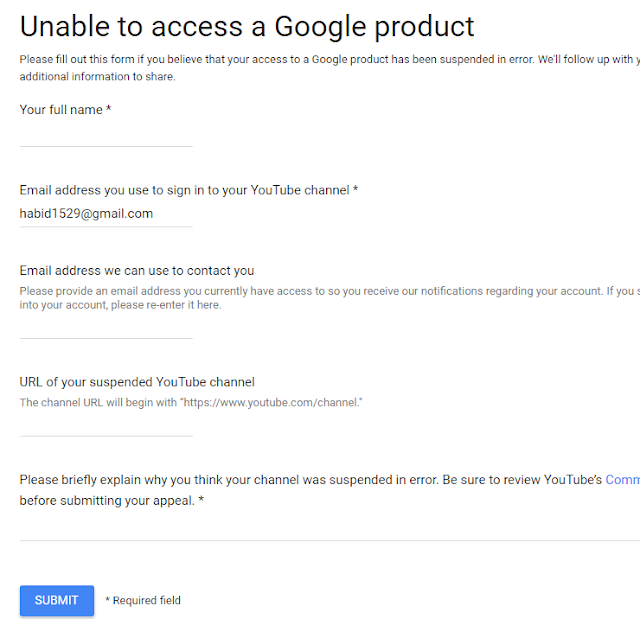The height and width of the screenshot is (619, 640).
Task: Click the asterisk after YouTube channel email label
Action: 356,189
